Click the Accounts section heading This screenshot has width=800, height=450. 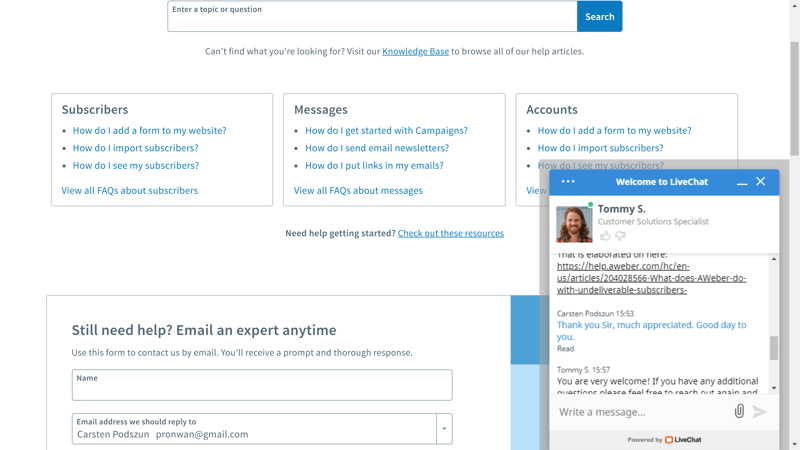click(x=552, y=110)
